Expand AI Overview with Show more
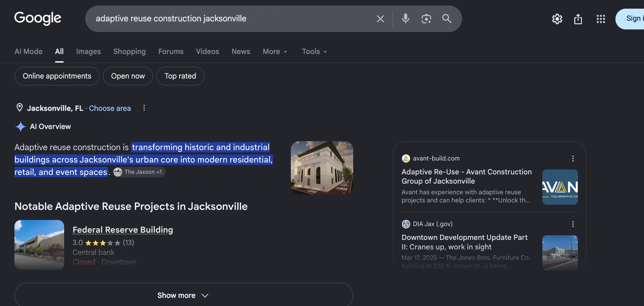644x306 pixels. pos(184,295)
